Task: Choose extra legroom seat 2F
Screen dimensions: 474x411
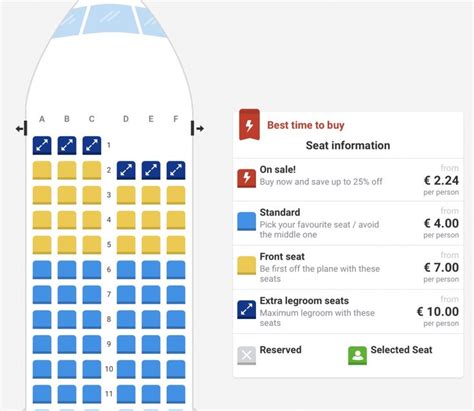Action: [x=176, y=170]
